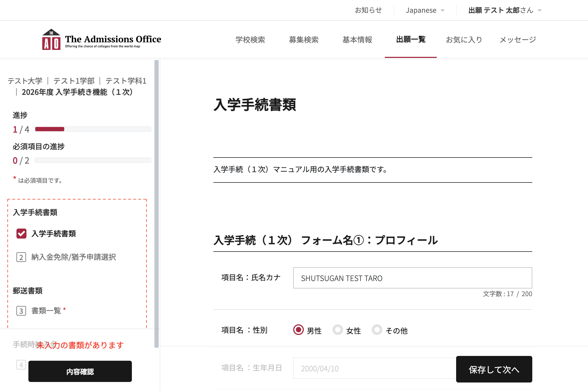The height and width of the screenshot is (391, 588).
Task: Click step 2 number icon in sidebar
Action: [21, 257]
